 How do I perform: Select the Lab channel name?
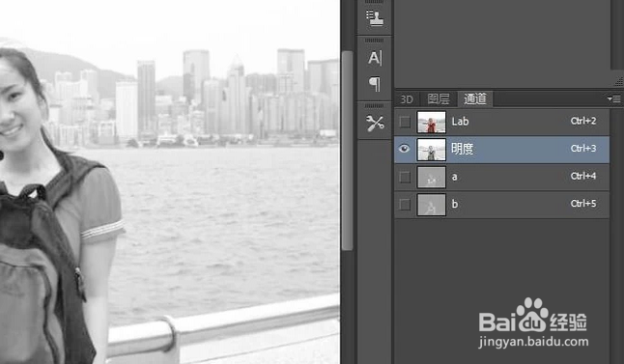click(x=460, y=122)
